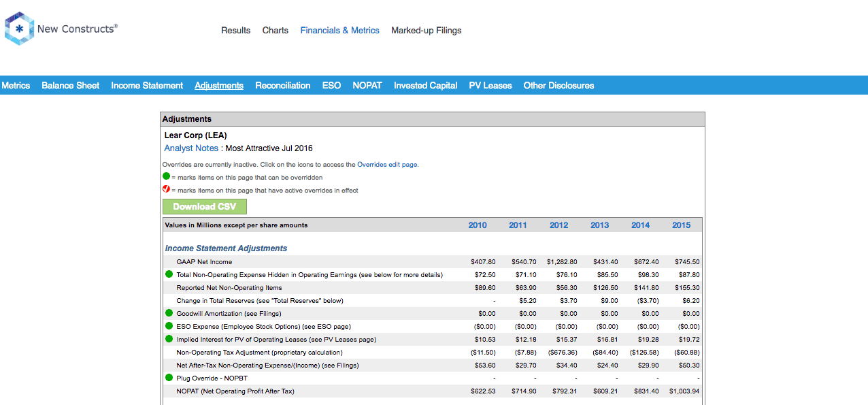Click the $6.20 Change in Total Reserves cell

(691, 301)
